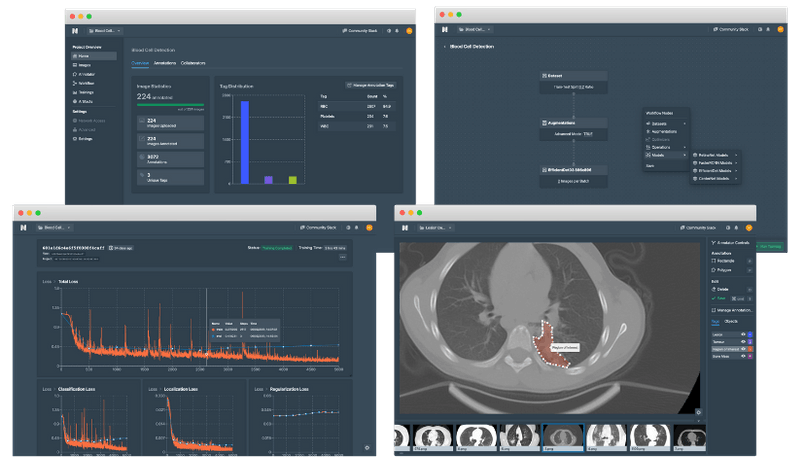The height and width of the screenshot is (466, 800).
Task: Open the user avatar in the training window
Action: pos(369,228)
